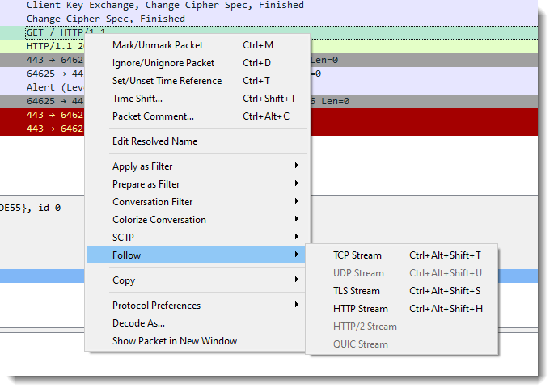Screen dimensions: 554x392
Task: Follow the HTTP Stream
Action: click(361, 309)
